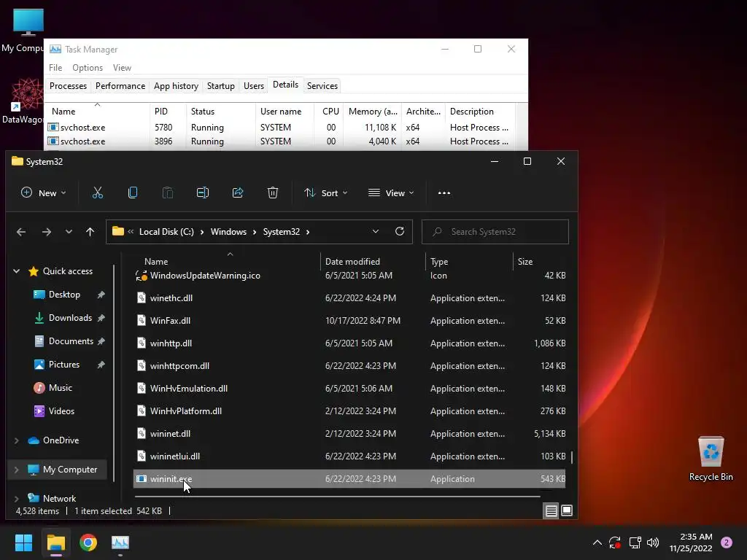747x560 pixels.
Task: Sort files by Size column header
Action: pos(539,262)
